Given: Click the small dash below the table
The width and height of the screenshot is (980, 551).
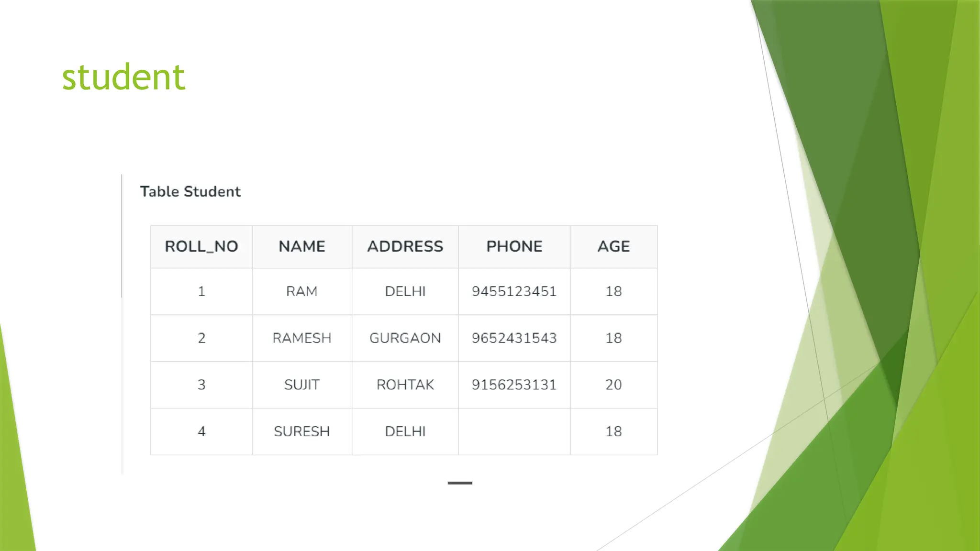Looking at the screenshot, I should coord(460,483).
